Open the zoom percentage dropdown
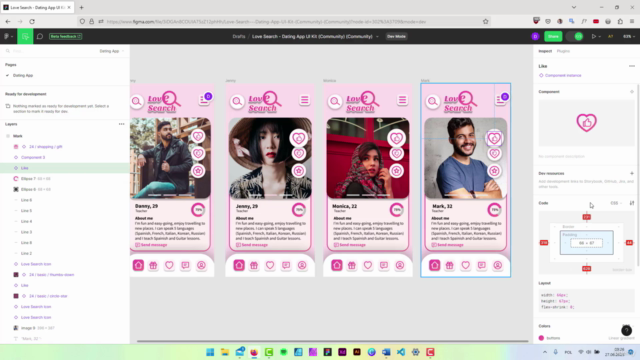Image resolution: width=640 pixels, height=360 pixels. [629, 36]
